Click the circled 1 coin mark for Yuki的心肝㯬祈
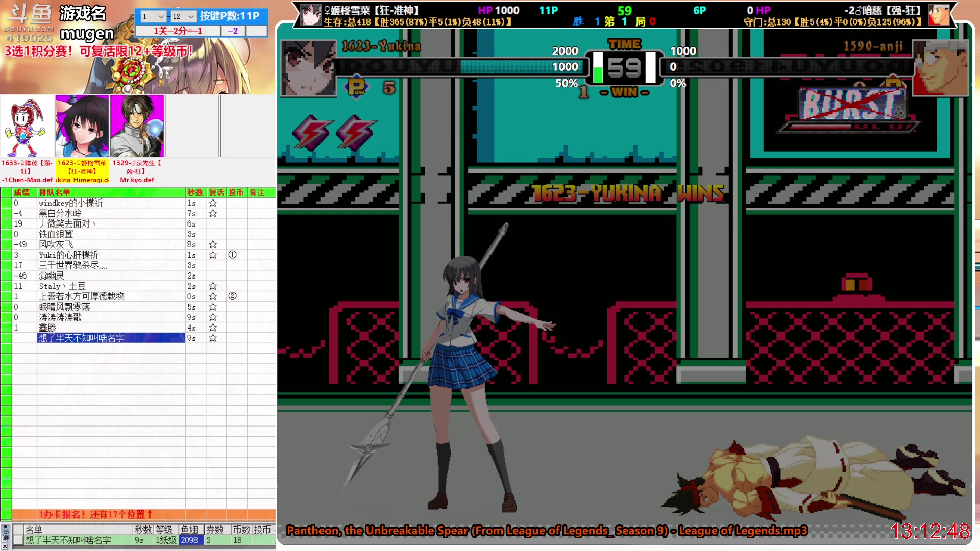980x551 pixels. tap(232, 255)
